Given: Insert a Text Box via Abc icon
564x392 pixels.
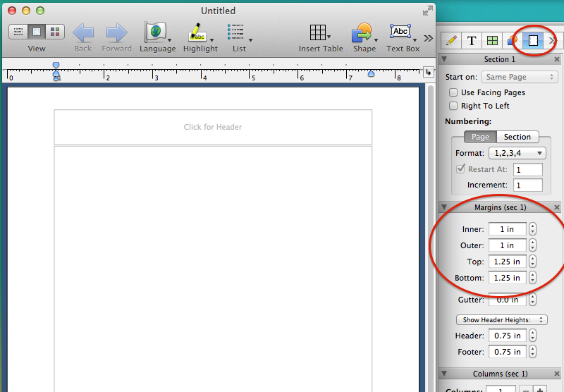Looking at the screenshot, I should (x=400, y=32).
